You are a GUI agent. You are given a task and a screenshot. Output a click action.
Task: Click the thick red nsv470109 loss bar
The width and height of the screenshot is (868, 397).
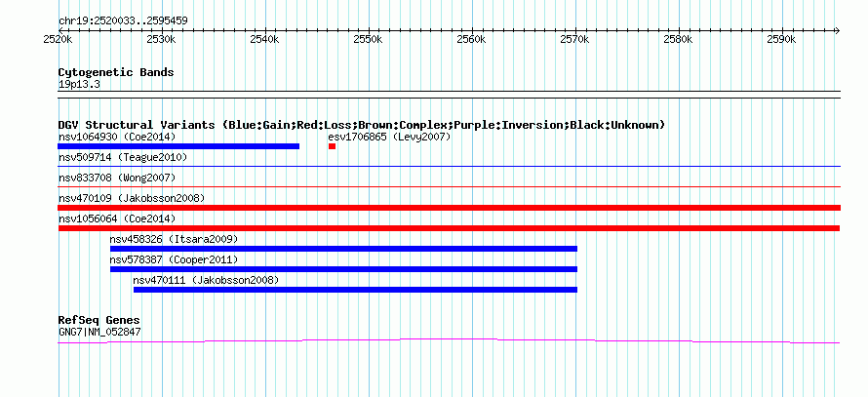click(449, 208)
